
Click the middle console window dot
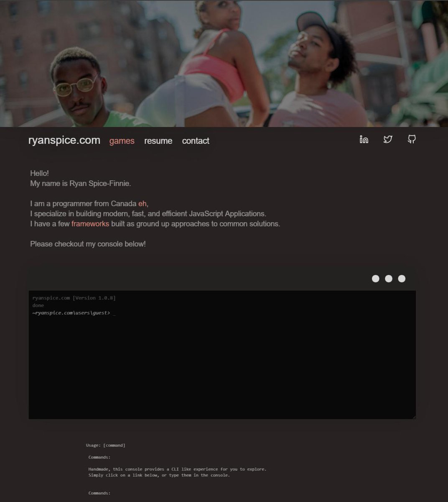[389, 279]
